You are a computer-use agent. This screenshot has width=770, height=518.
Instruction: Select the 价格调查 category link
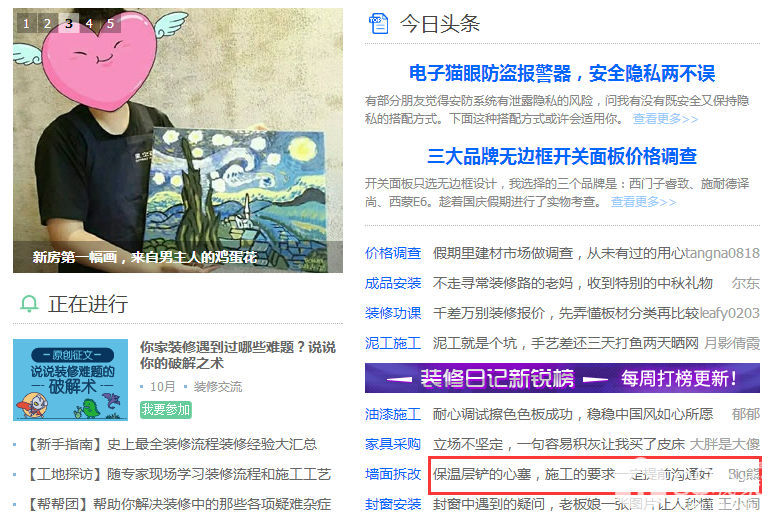(393, 253)
